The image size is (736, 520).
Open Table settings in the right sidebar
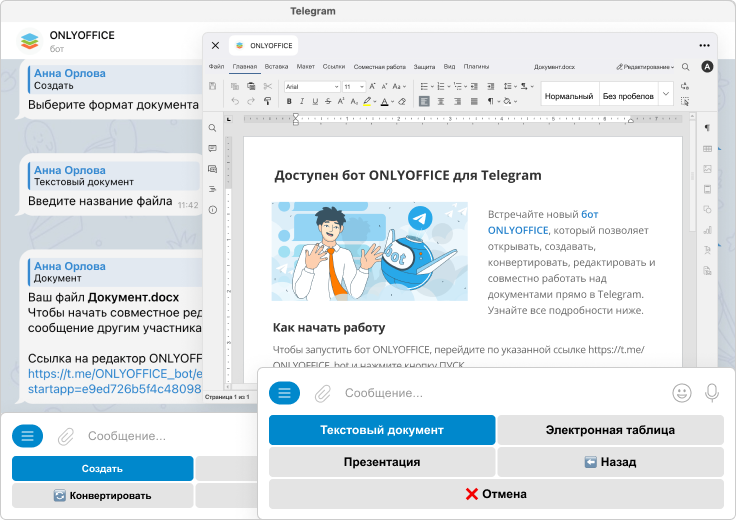click(x=707, y=149)
